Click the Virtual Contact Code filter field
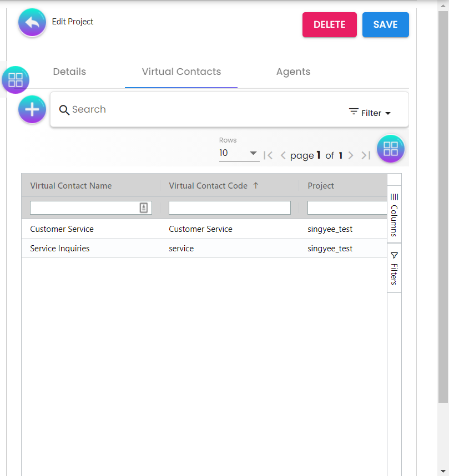 [230, 207]
